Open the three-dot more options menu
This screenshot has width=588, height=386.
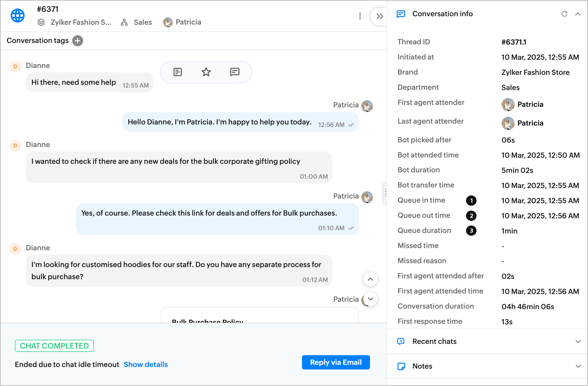point(360,16)
